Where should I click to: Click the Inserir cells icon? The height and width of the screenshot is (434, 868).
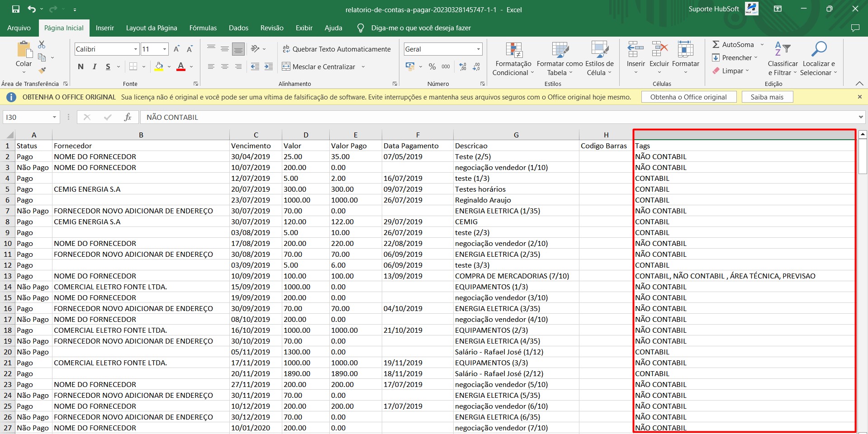click(636, 49)
